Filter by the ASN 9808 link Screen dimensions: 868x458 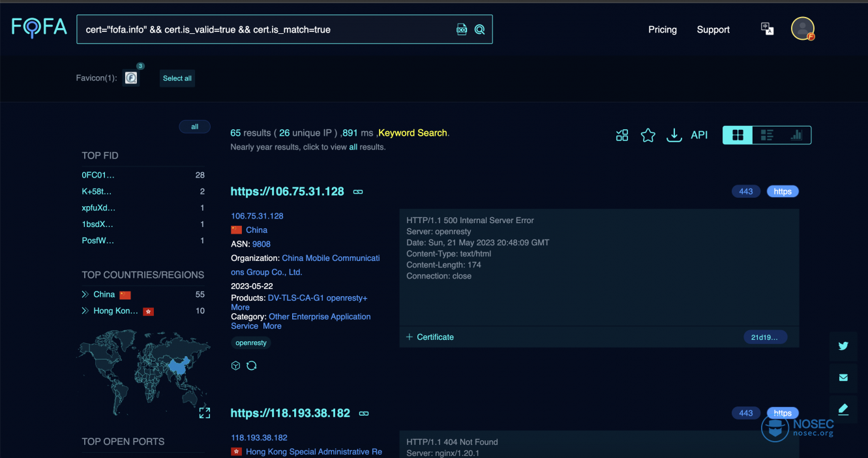(262, 244)
